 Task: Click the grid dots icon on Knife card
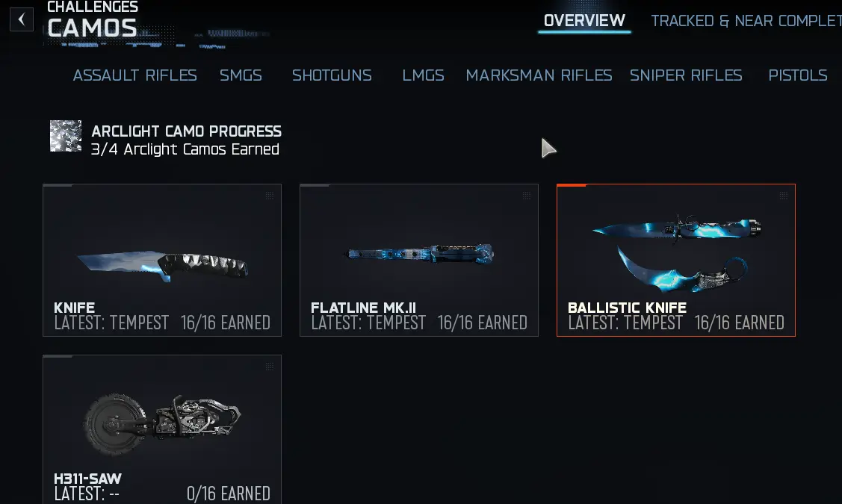[270, 196]
